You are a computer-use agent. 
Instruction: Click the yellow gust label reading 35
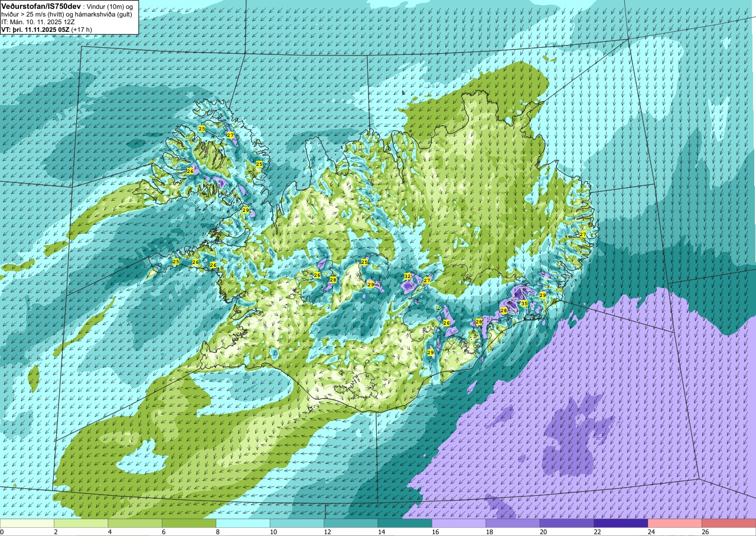click(x=524, y=303)
